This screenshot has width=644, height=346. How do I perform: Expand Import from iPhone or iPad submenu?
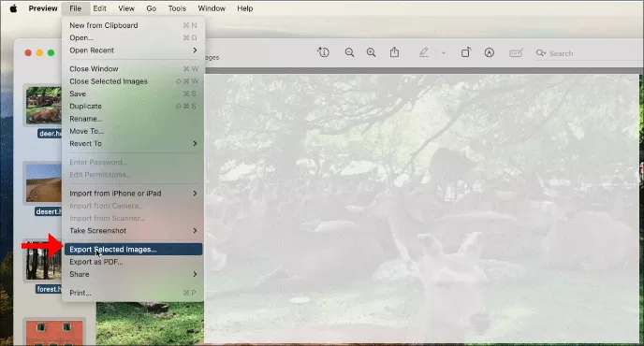pyautogui.click(x=133, y=193)
